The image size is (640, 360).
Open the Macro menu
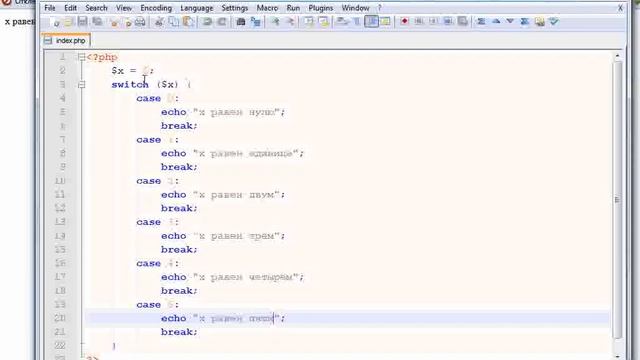click(267, 8)
